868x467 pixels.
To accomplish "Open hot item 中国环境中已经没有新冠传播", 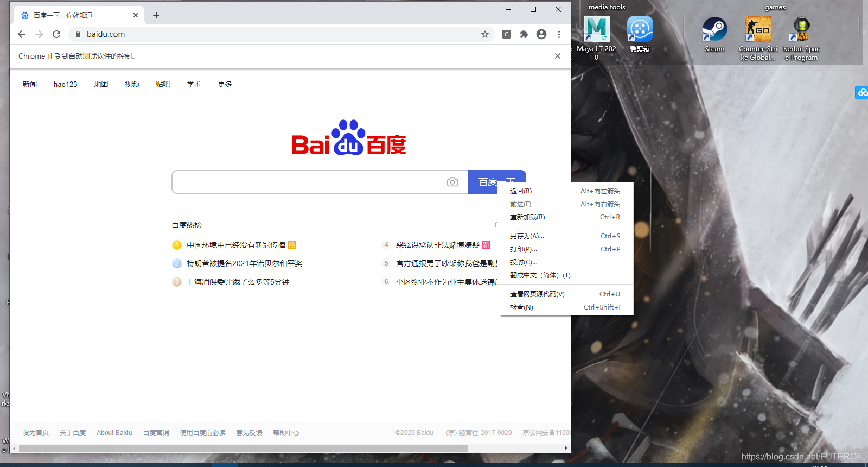I will (236, 245).
